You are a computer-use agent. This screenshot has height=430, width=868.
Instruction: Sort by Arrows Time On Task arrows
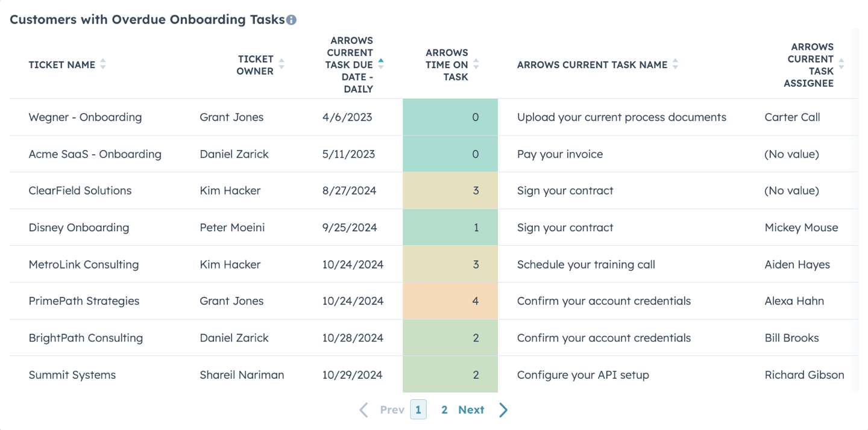point(476,64)
